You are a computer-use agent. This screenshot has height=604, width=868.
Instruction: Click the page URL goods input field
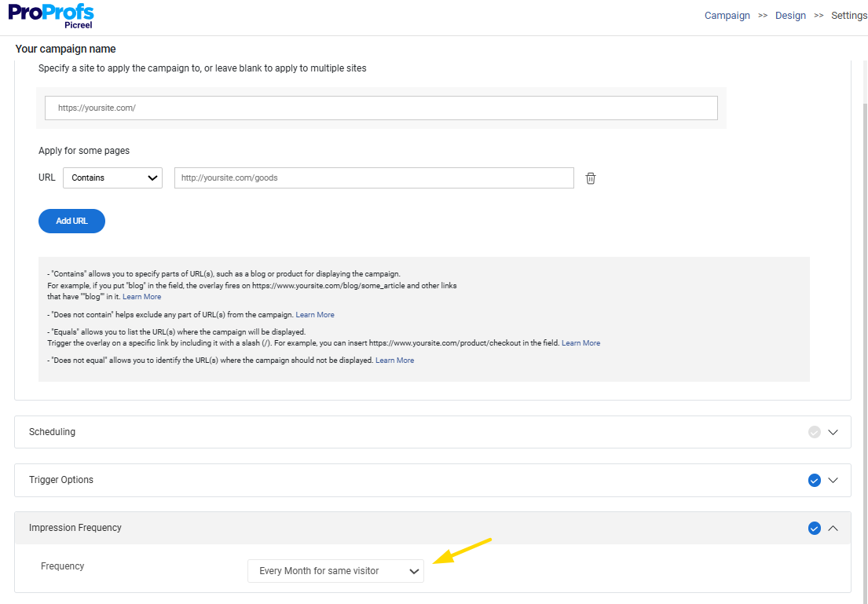[374, 178]
